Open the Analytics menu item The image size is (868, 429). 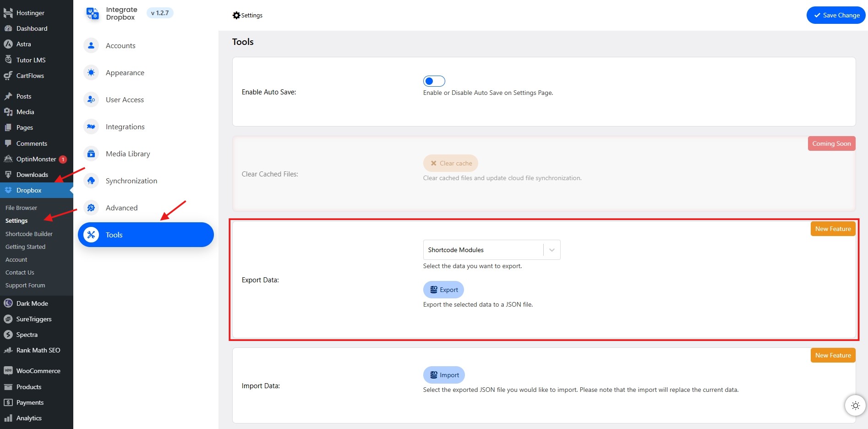[x=37, y=418]
